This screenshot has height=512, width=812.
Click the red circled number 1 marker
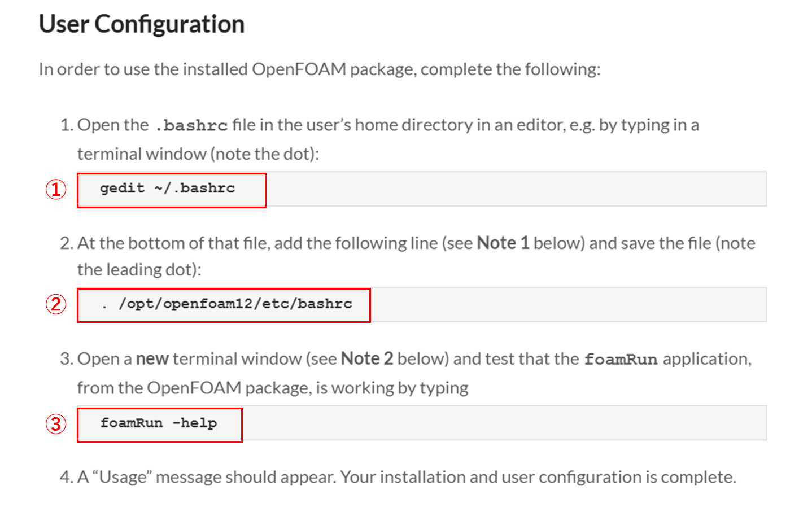tap(56, 189)
